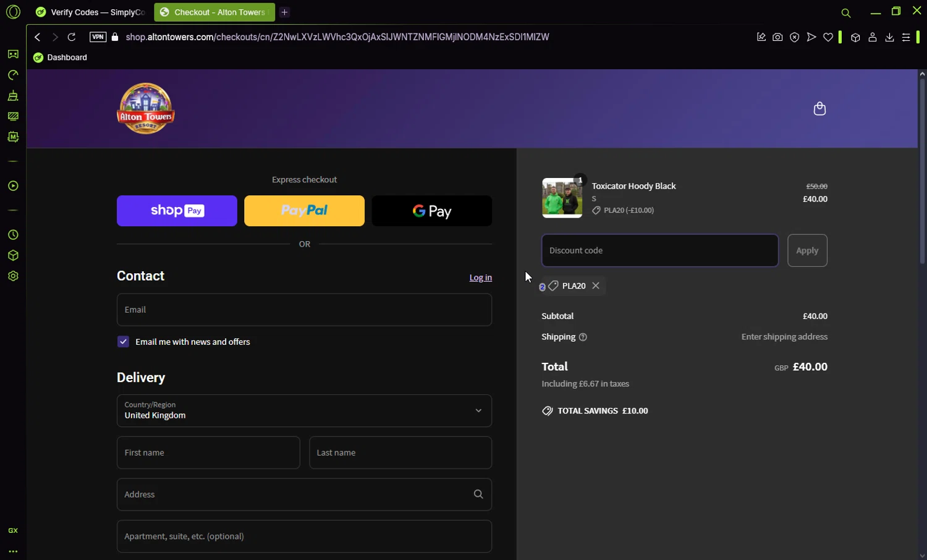Viewport: 927px width, 560px height.
Task: Click the Log in link
Action: pyautogui.click(x=481, y=278)
